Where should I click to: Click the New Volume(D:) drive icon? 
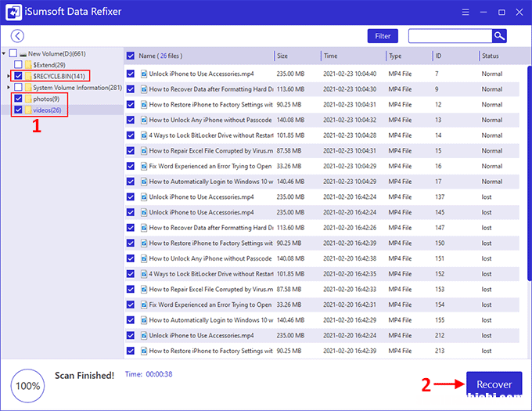[23, 54]
